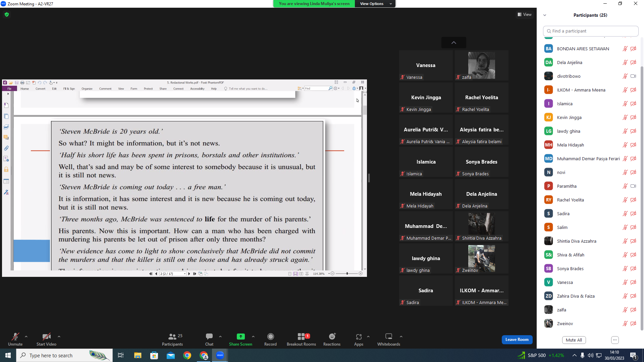Open Breakout Rooms
Screen dimensions: 644x362
(301, 339)
